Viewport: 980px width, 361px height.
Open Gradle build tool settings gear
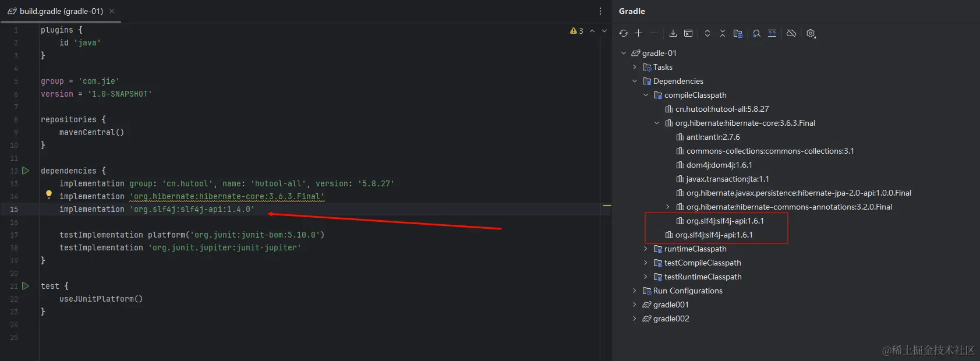(811, 33)
